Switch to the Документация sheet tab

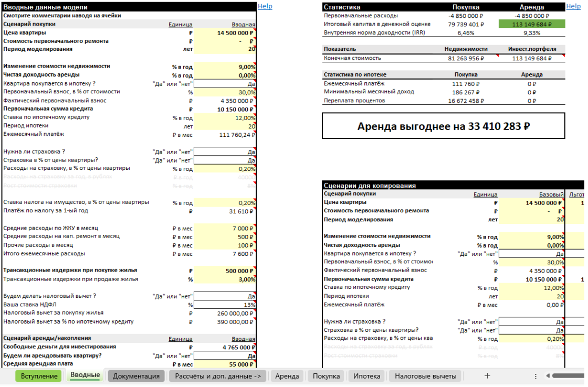(136, 376)
